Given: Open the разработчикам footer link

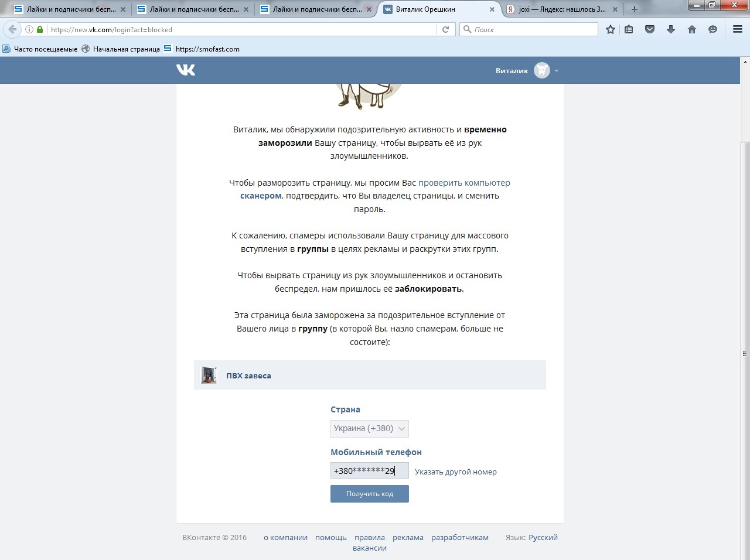Looking at the screenshot, I should (460, 537).
